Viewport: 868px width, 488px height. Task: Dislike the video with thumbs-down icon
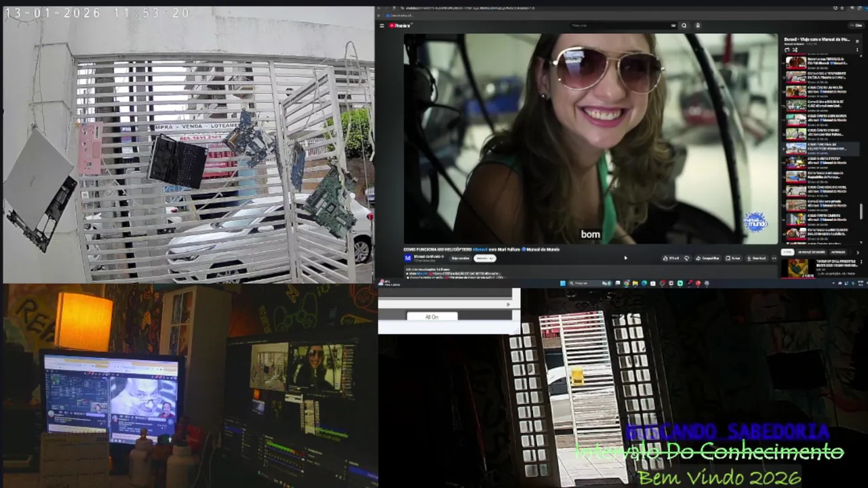[x=686, y=258]
